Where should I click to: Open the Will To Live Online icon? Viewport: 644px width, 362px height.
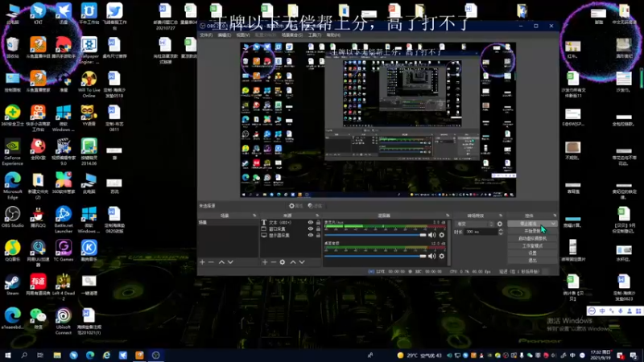pyautogui.click(x=89, y=84)
